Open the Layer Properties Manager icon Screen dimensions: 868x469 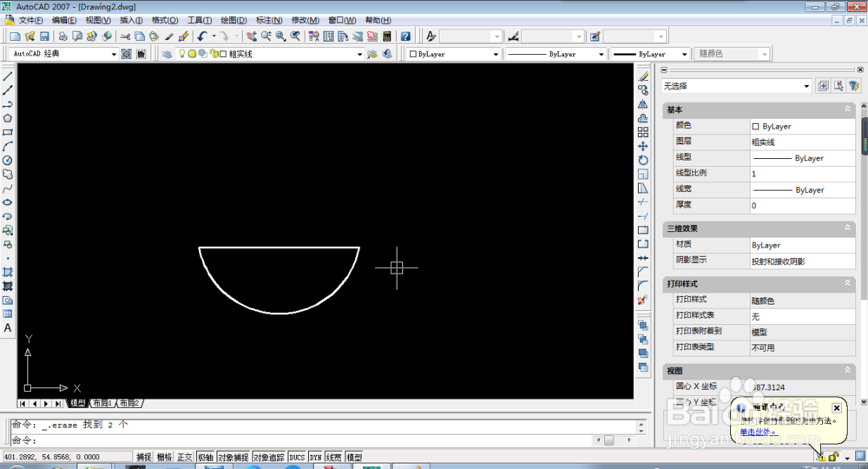pos(167,54)
